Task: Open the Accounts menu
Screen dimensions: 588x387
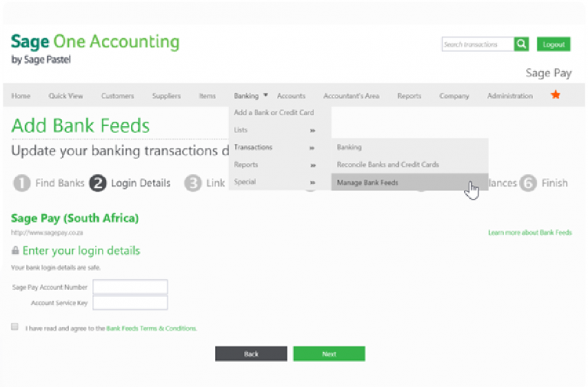Action: [x=292, y=96]
